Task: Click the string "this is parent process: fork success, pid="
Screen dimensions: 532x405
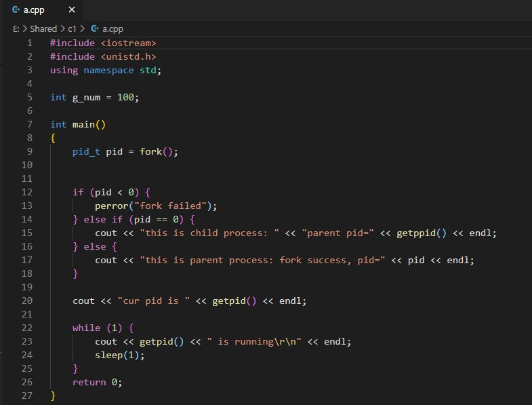Action: 262,261
